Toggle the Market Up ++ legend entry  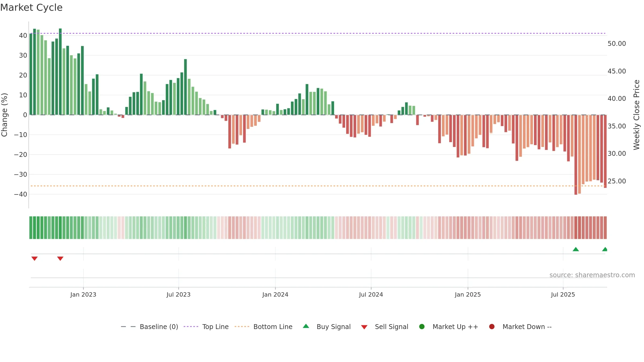tap(448, 327)
